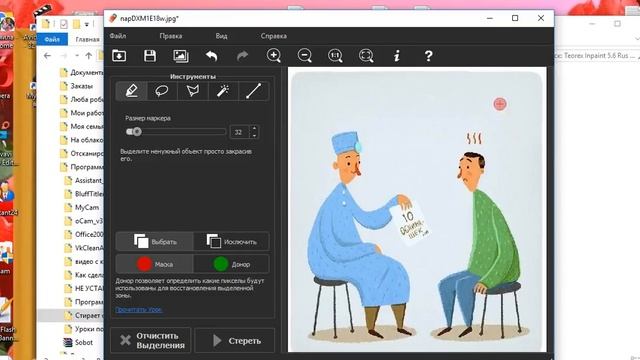640x360 pixels.
Task: Select НЕ УСТА folder in Explorer
Action: [x=84, y=288]
